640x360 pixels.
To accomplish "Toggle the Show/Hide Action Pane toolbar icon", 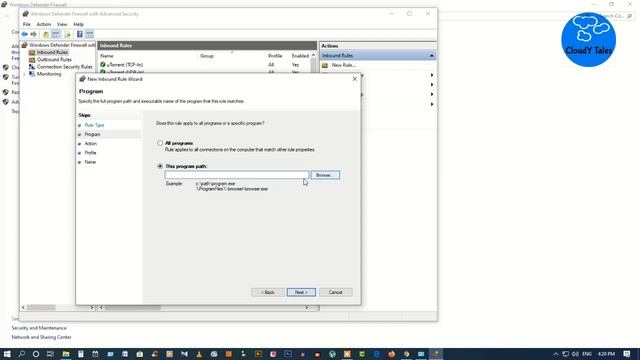I will click(89, 34).
